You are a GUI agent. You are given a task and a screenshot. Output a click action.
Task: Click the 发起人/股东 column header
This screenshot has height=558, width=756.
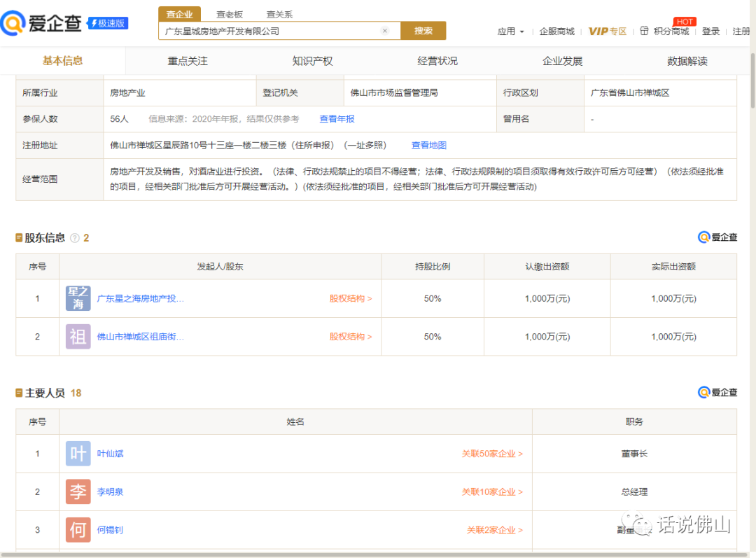point(220,267)
